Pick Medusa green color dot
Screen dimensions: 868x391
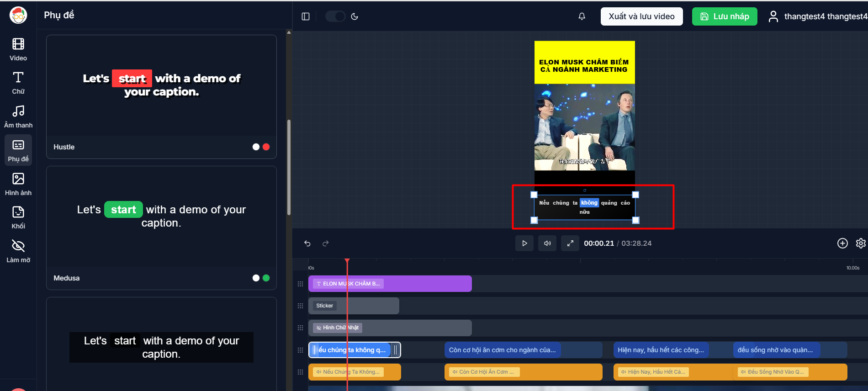click(x=266, y=278)
